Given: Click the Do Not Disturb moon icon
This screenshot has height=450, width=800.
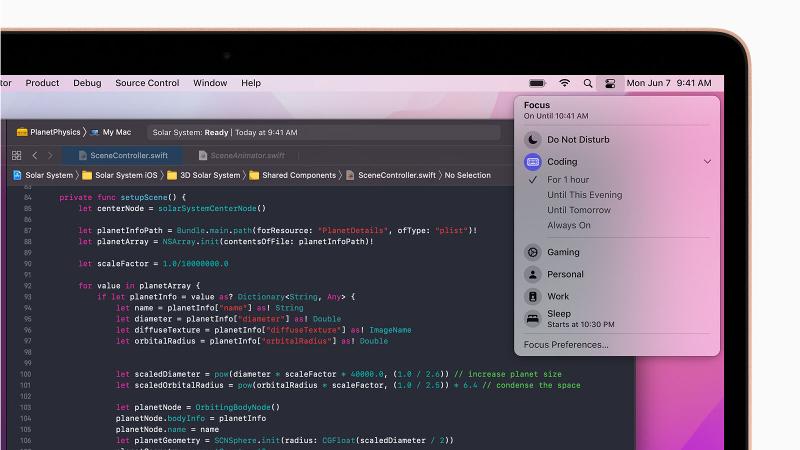Looking at the screenshot, I should pos(533,139).
